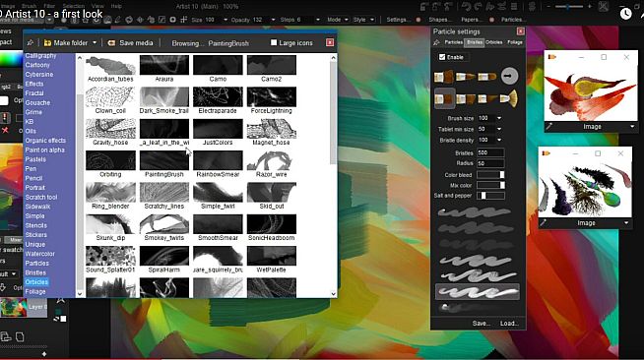This screenshot has width=644, height=360.
Task: Click the red exclamation icon in left panel
Action: coord(5,118)
